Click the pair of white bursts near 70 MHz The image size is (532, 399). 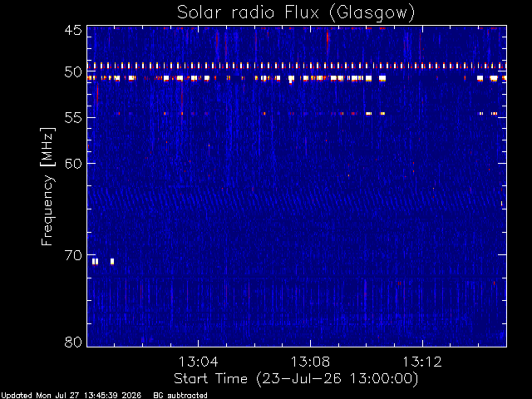pos(95,262)
